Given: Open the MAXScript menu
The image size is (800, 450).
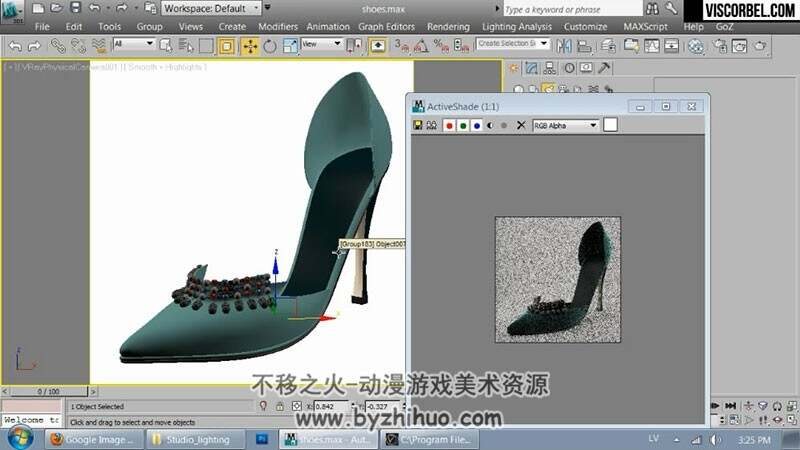Looking at the screenshot, I should coord(645,27).
